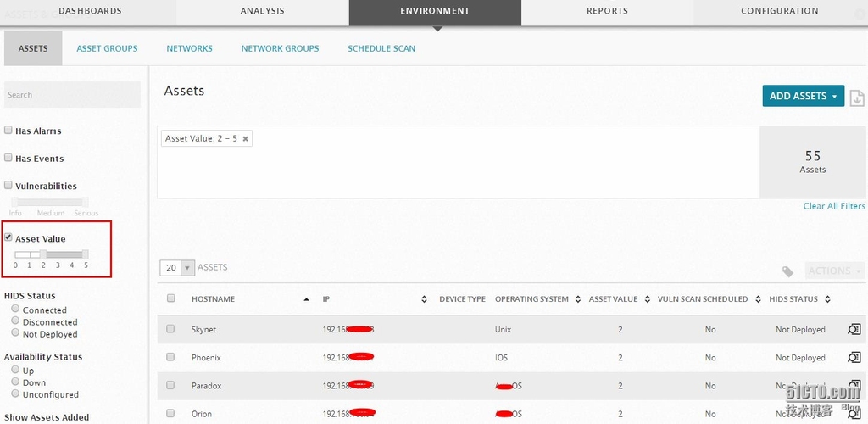
Task: Sort by HIDS Status column arrows
Action: (x=827, y=299)
